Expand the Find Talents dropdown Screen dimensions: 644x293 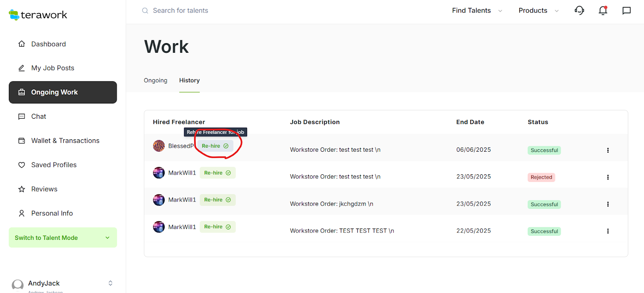(x=477, y=10)
